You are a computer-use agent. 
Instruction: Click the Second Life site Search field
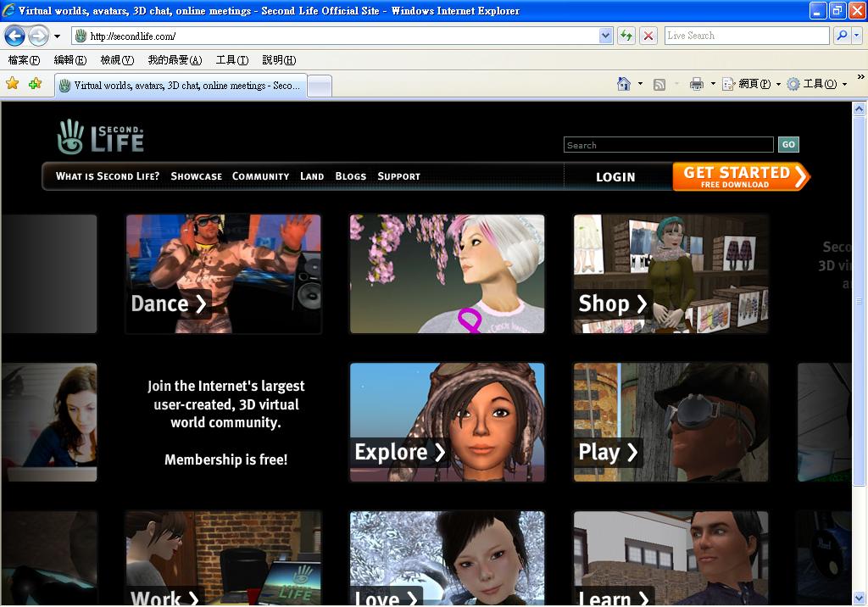click(x=668, y=145)
